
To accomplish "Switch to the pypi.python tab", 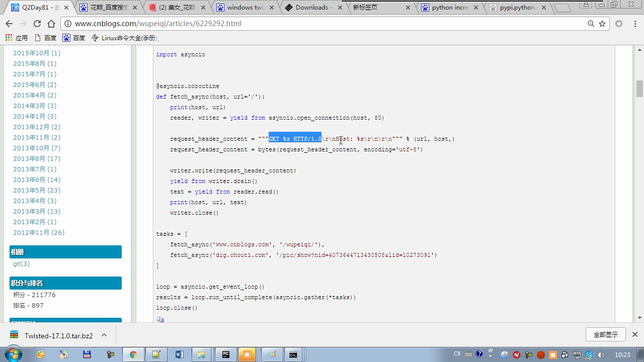I will [518, 8].
